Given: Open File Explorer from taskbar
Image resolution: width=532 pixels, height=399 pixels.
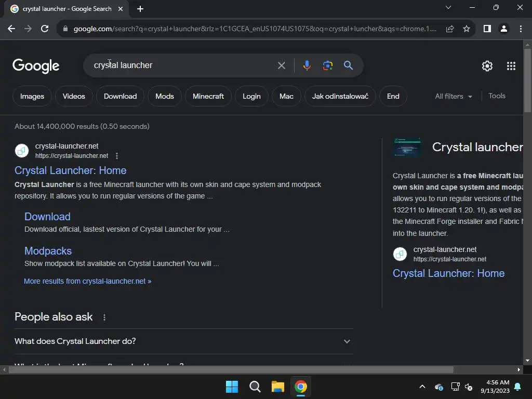Looking at the screenshot, I should tap(277, 387).
